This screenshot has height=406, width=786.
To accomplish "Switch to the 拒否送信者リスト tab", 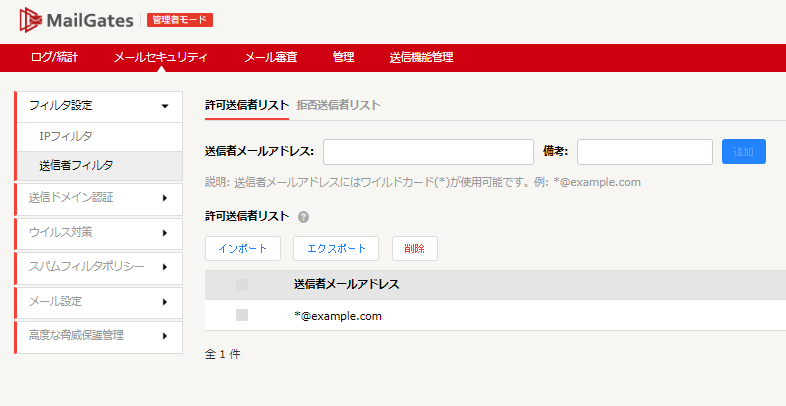I will coord(338,105).
